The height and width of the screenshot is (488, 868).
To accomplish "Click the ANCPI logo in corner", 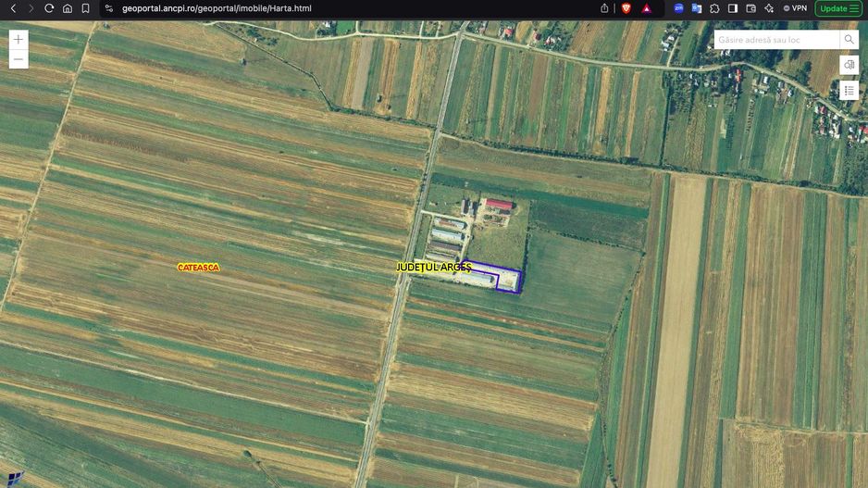I will tap(15, 478).
